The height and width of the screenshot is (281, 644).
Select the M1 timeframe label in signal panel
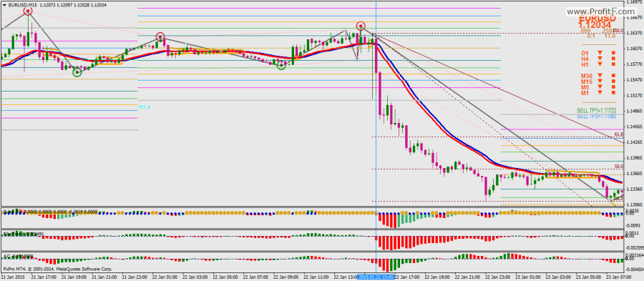[585, 93]
